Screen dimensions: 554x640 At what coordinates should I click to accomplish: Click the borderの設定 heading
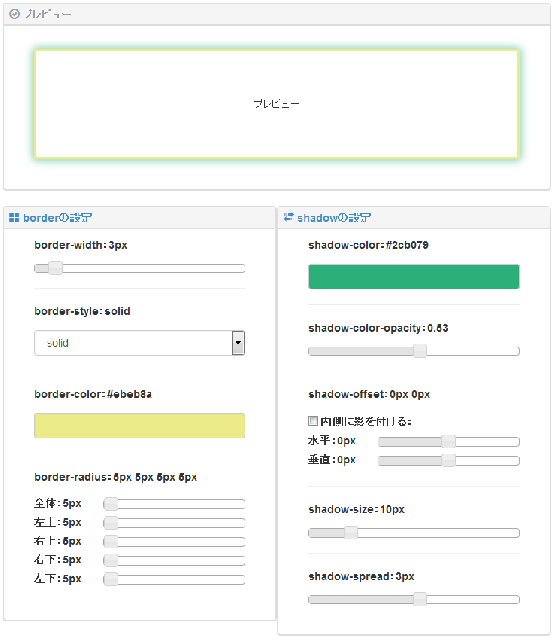57,218
